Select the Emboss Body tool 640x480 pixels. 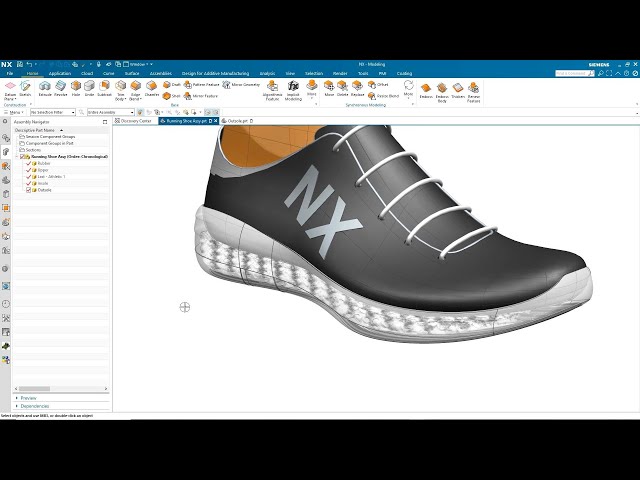pyautogui.click(x=442, y=92)
